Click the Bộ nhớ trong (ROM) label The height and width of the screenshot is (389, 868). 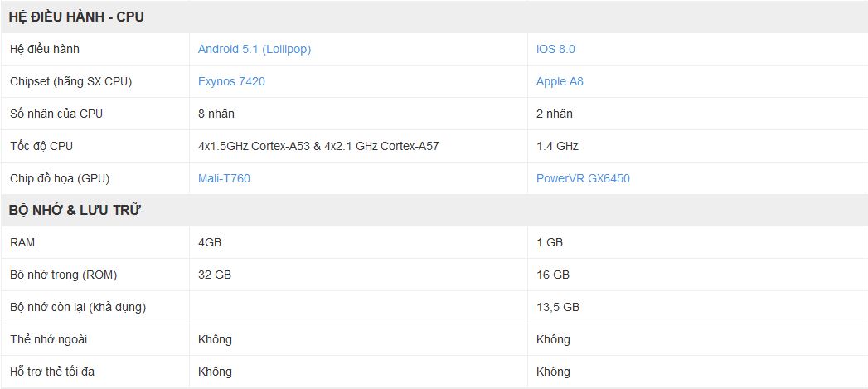[64, 275]
